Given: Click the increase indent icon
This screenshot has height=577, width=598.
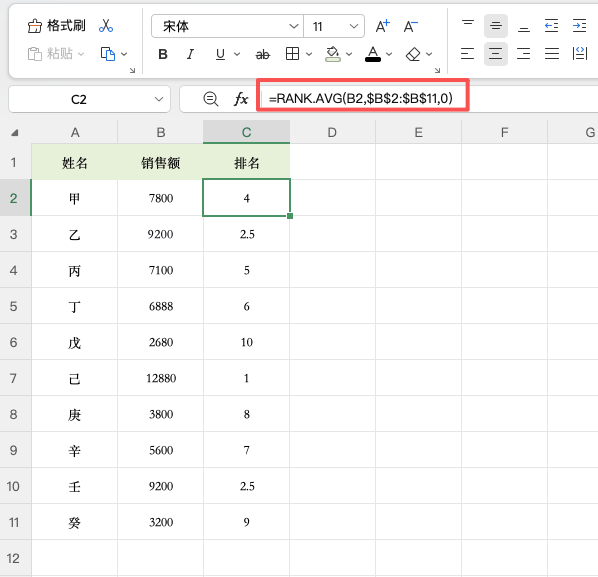Looking at the screenshot, I should pos(579,26).
